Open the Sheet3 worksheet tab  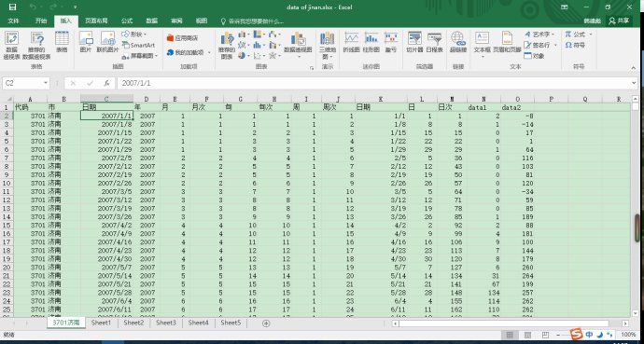[166, 323]
